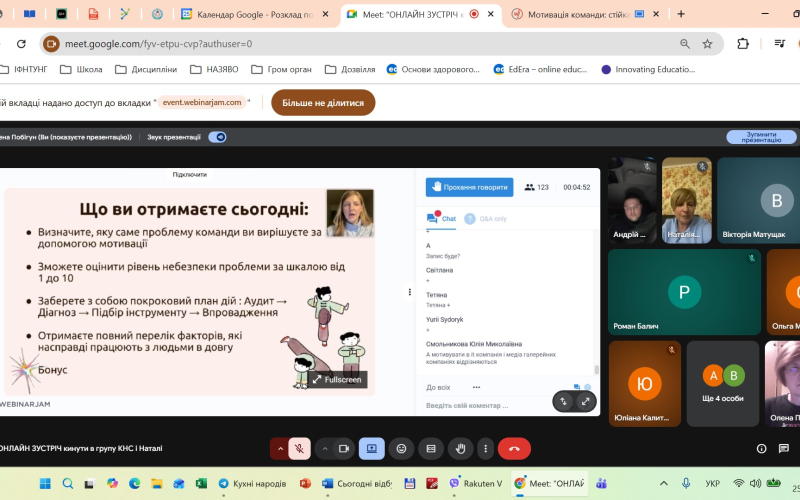The image size is (800, 500).
Task: Toggle the presentation audio switch
Action: 217,137
